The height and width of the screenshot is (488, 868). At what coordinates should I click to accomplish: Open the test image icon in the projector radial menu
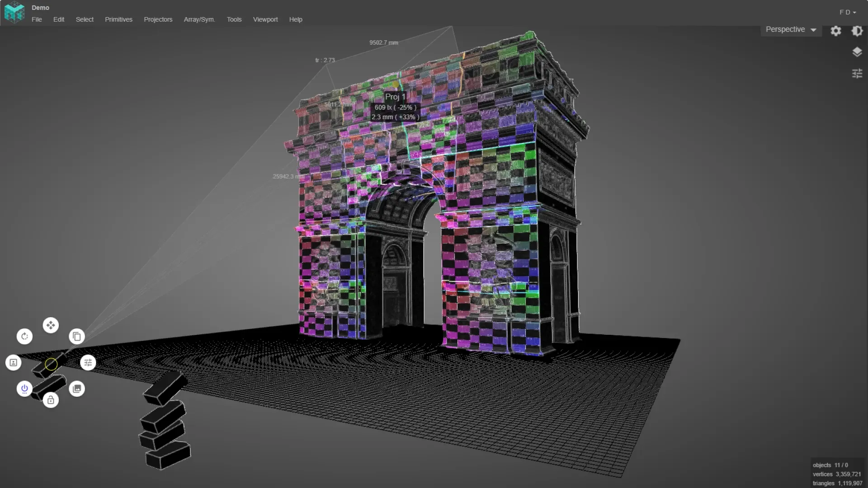(x=77, y=389)
